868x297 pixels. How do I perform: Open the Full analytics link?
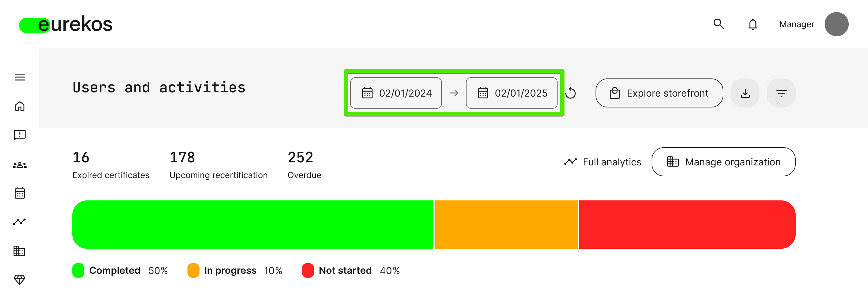[603, 162]
